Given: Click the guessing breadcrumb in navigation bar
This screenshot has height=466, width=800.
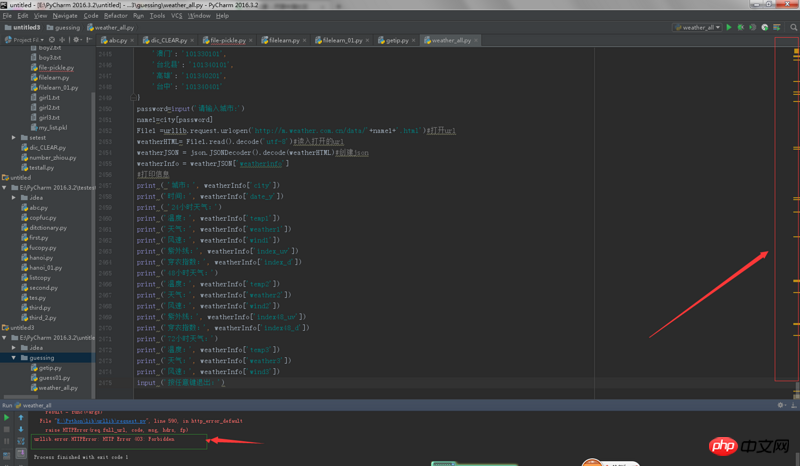Looking at the screenshot, I should click(67, 28).
